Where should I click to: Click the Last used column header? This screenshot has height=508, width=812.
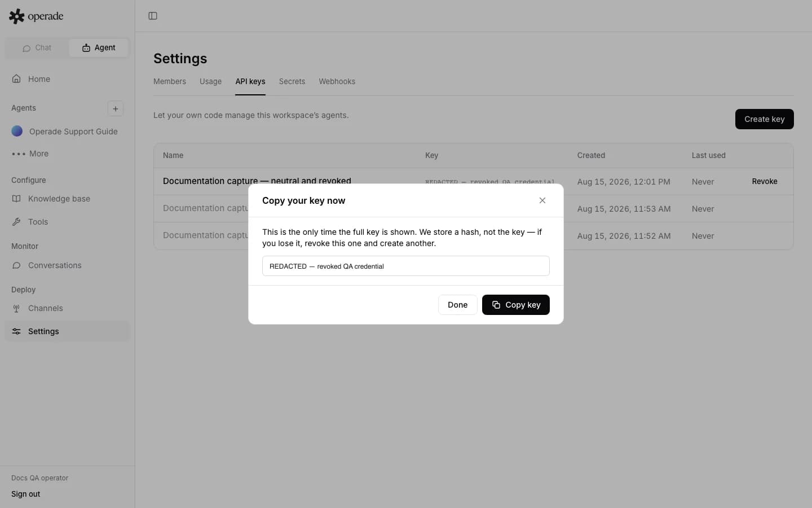click(709, 155)
